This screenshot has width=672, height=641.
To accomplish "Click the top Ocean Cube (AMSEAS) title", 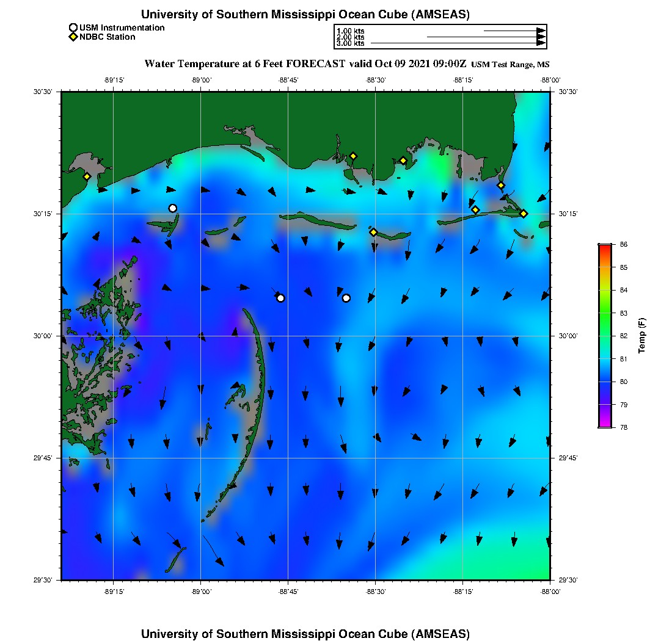I will [305, 14].
